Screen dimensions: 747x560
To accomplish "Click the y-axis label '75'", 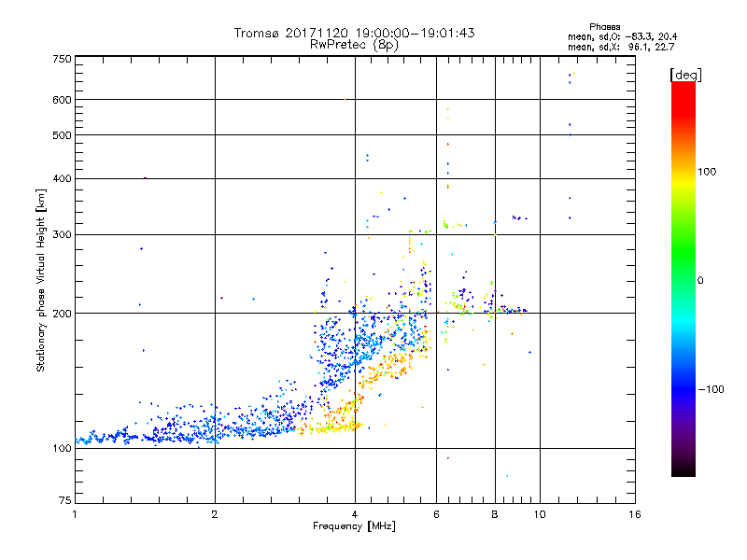I will coord(65,500).
